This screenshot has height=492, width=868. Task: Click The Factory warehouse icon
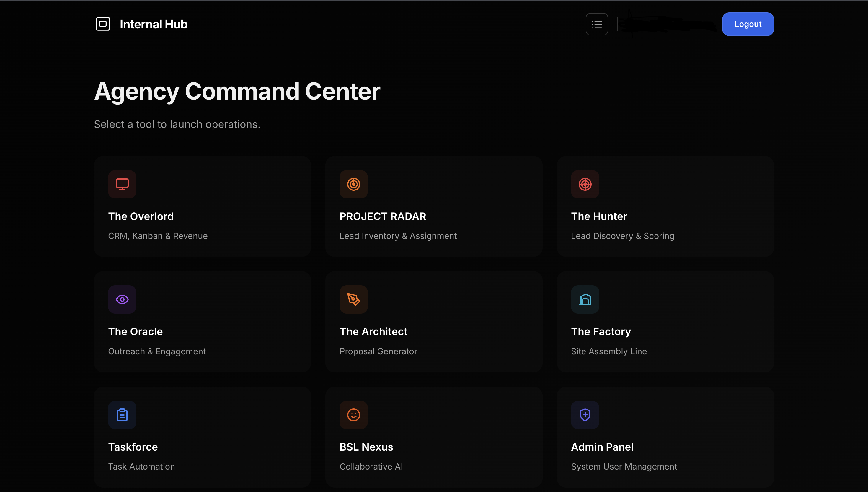(x=585, y=299)
